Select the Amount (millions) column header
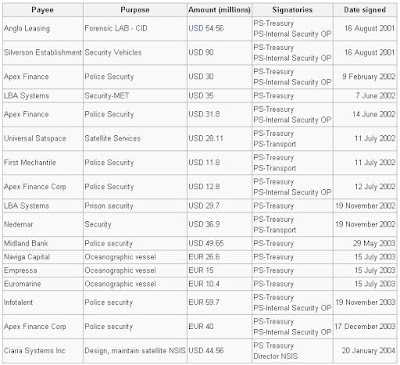The image size is (400, 365). click(x=219, y=10)
